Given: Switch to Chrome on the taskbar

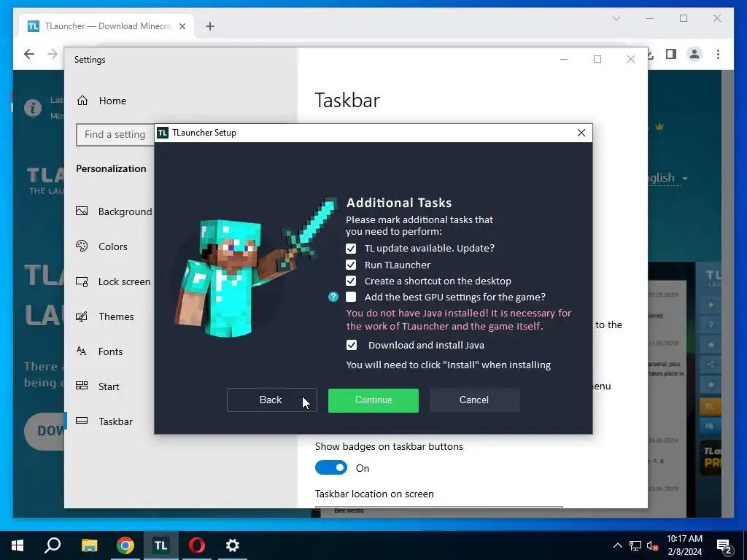Looking at the screenshot, I should click(125, 545).
